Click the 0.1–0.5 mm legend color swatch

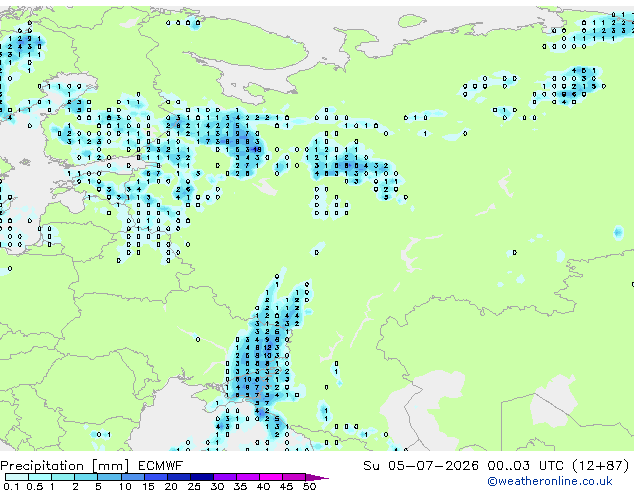[x=17, y=477]
